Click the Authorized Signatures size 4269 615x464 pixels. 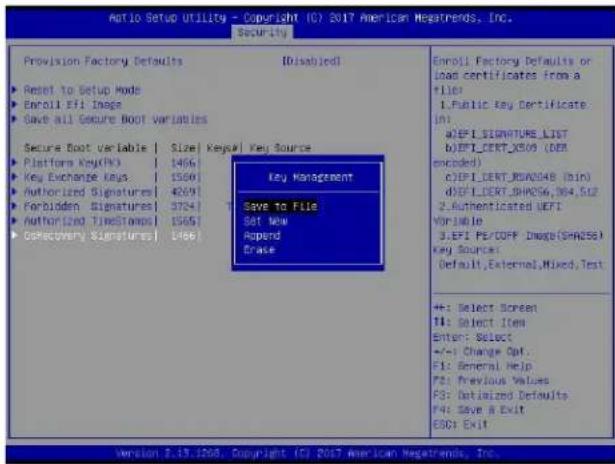(x=183, y=192)
